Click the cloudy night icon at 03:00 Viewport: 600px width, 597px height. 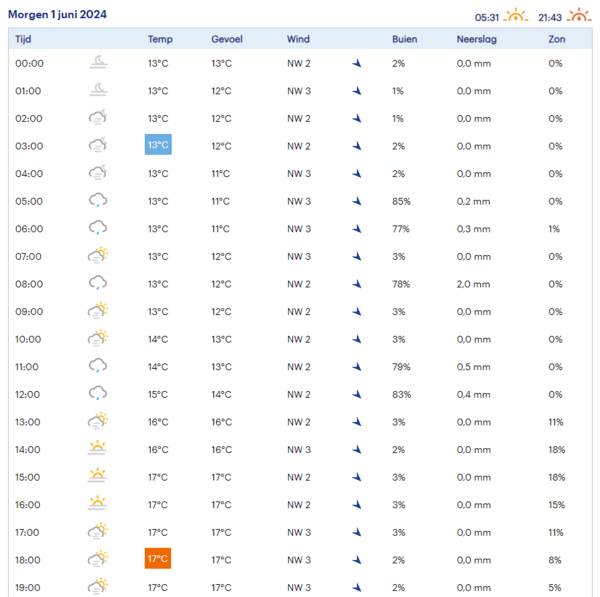pyautogui.click(x=98, y=145)
